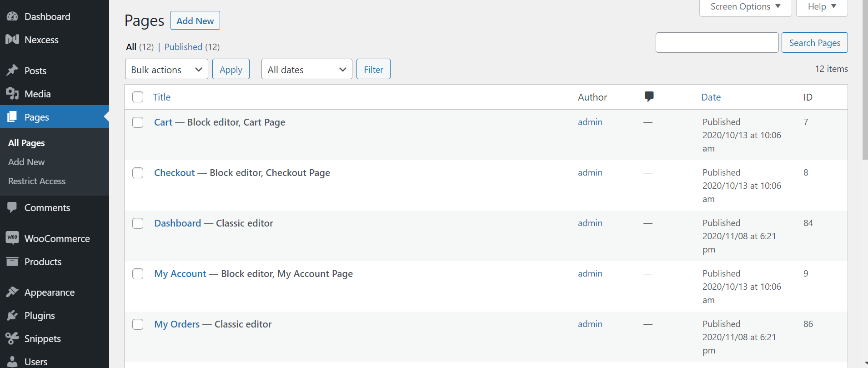Sort by the comments bubble column icon
The image size is (868, 368).
[x=649, y=96]
